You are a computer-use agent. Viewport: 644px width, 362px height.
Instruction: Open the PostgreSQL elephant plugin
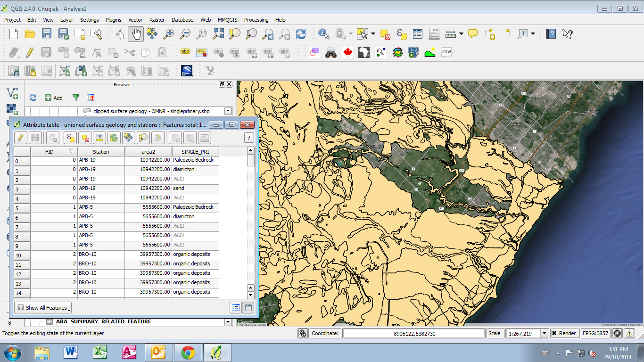click(413, 52)
